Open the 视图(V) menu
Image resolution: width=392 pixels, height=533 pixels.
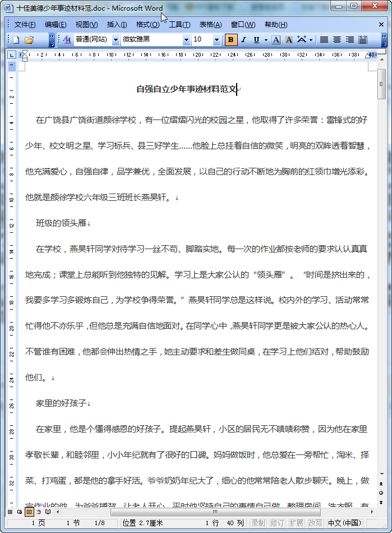[x=86, y=25]
